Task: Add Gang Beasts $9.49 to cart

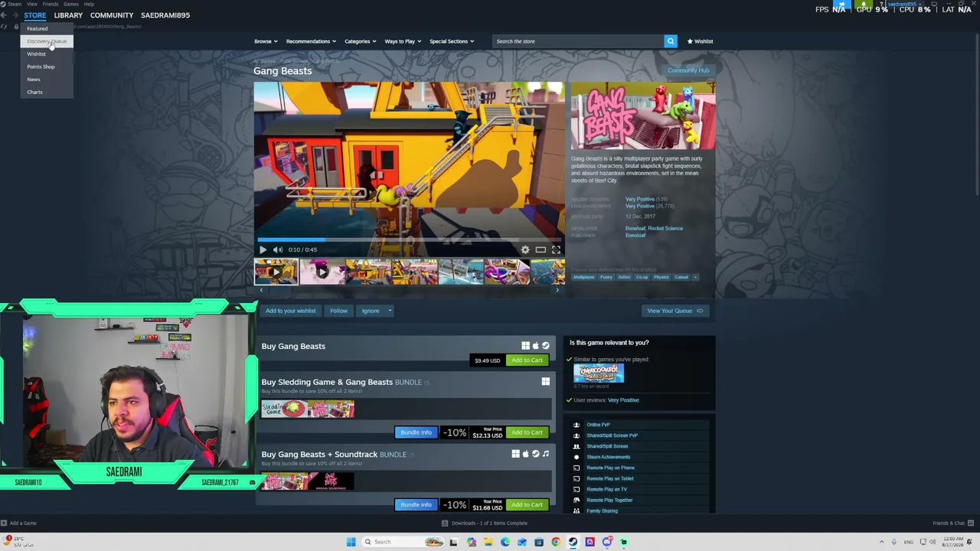Action: tap(527, 360)
